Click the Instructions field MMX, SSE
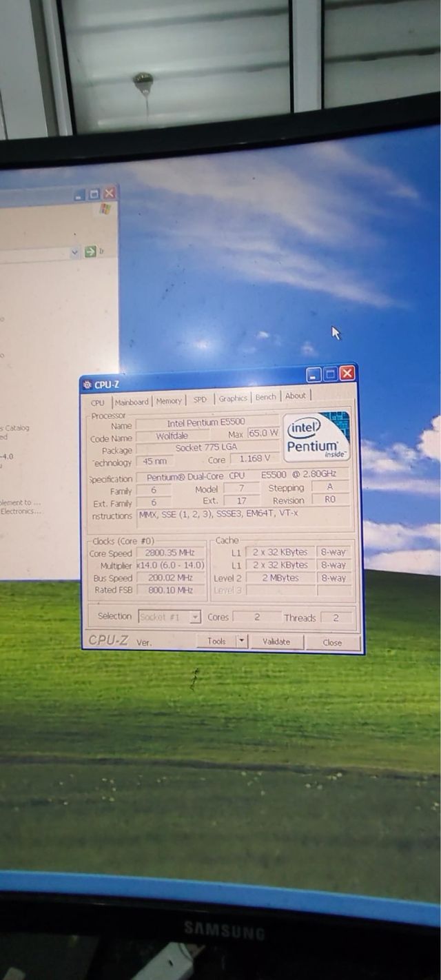 [x=244, y=519]
